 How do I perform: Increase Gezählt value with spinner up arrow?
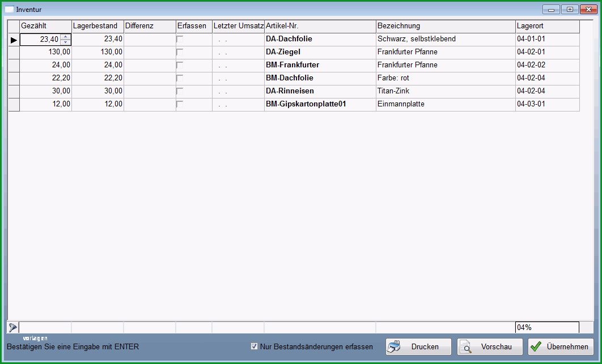(66, 37)
